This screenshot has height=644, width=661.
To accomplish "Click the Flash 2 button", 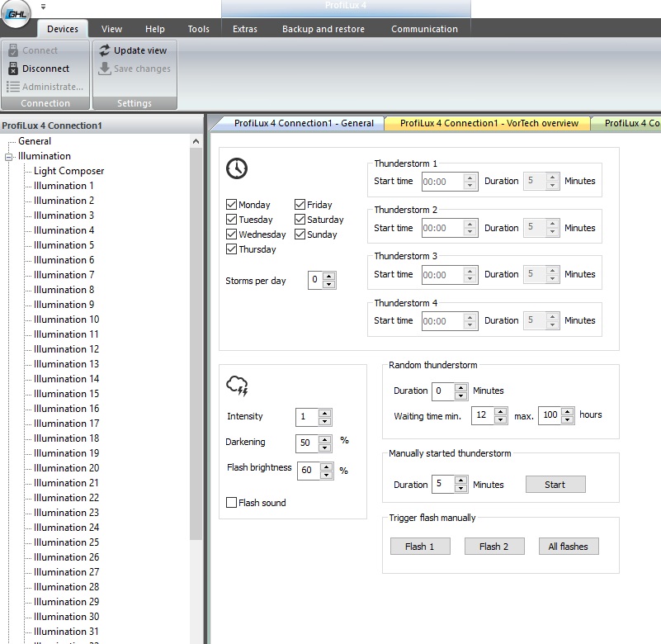I will click(494, 547).
